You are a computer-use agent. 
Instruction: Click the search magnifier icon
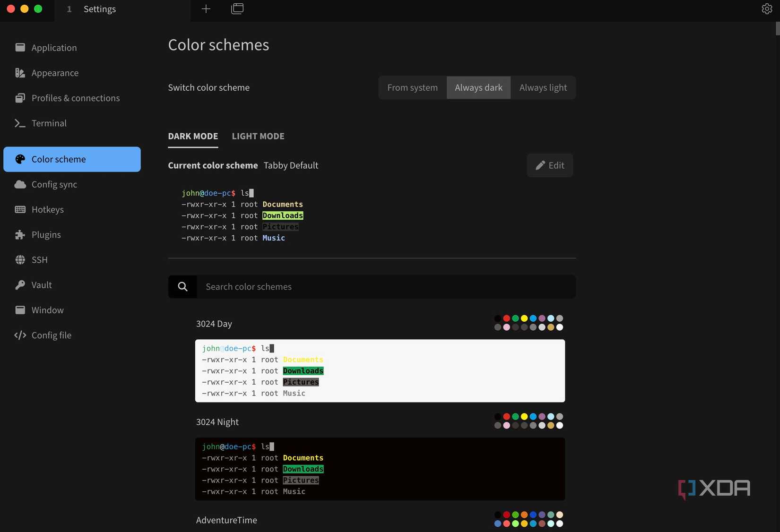pos(182,287)
